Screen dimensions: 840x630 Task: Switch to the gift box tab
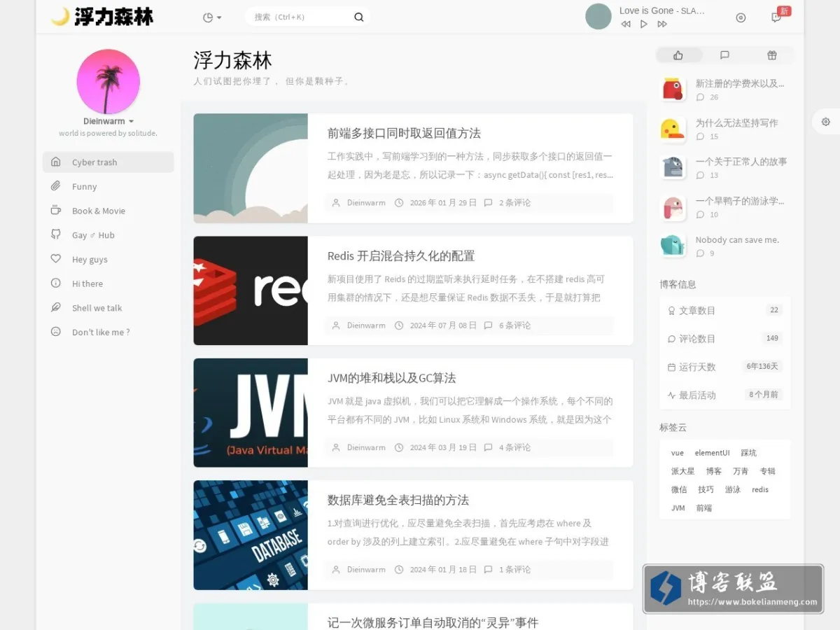click(771, 55)
